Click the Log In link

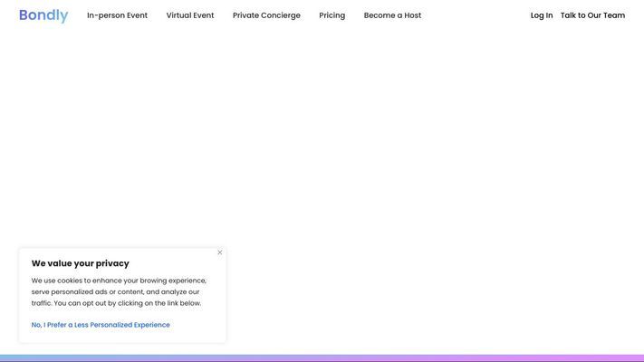(x=542, y=15)
